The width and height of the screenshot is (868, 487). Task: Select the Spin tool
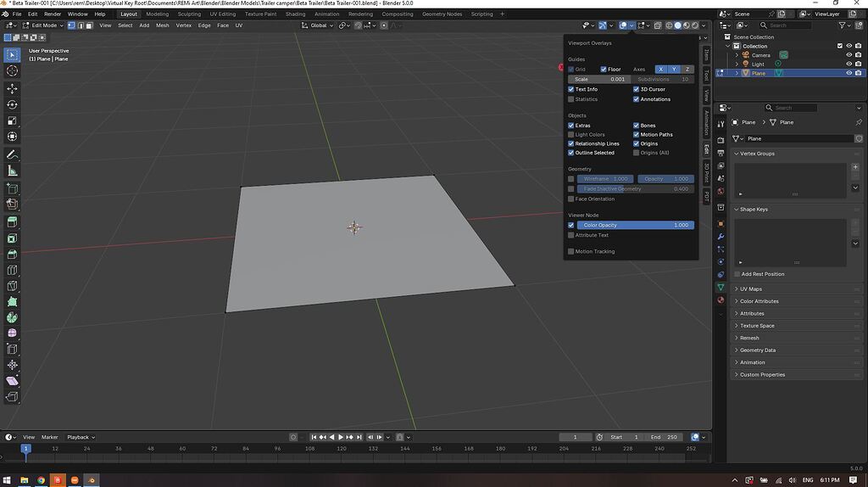(x=12, y=317)
